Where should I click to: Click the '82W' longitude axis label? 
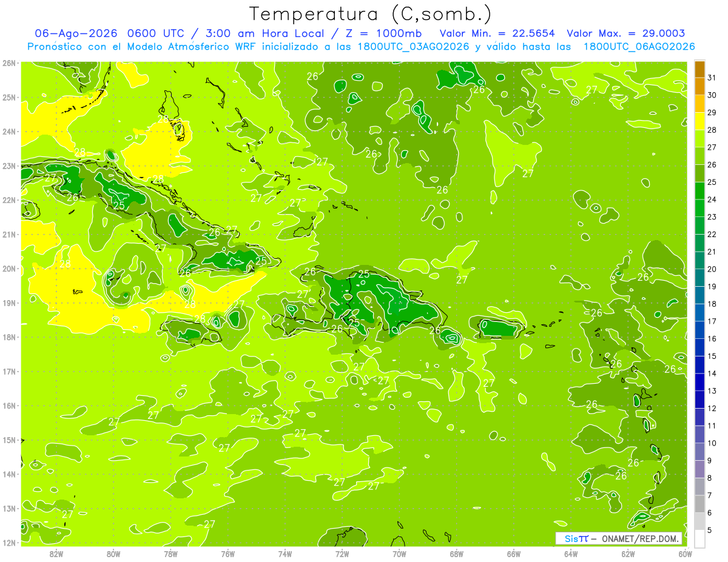pos(56,554)
